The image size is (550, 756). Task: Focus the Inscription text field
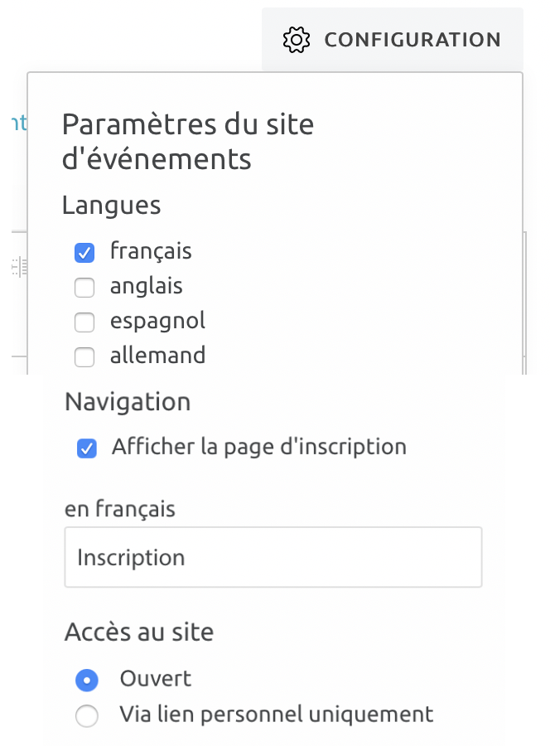pyautogui.click(x=273, y=557)
